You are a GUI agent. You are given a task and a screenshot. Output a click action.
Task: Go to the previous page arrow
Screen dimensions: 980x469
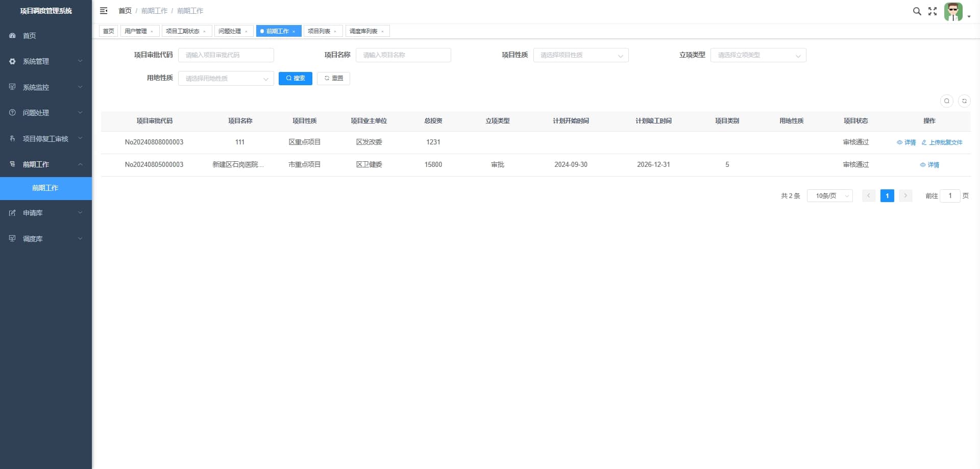(869, 196)
